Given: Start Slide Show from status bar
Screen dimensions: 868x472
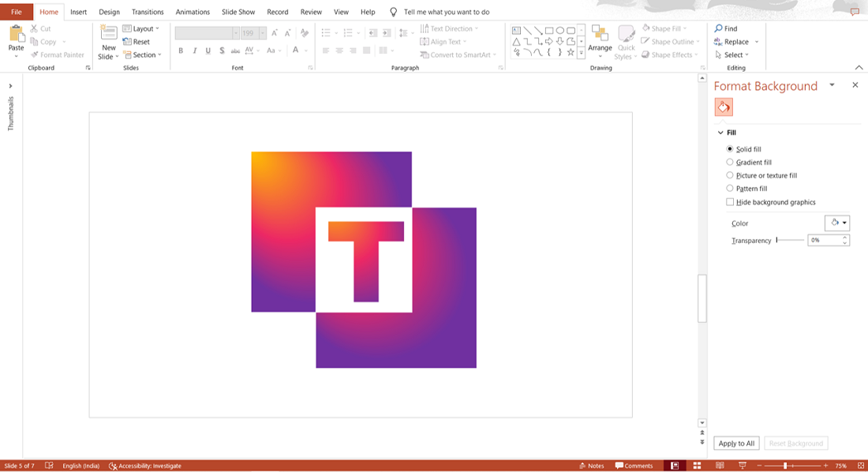Looking at the screenshot, I should coord(743,466).
